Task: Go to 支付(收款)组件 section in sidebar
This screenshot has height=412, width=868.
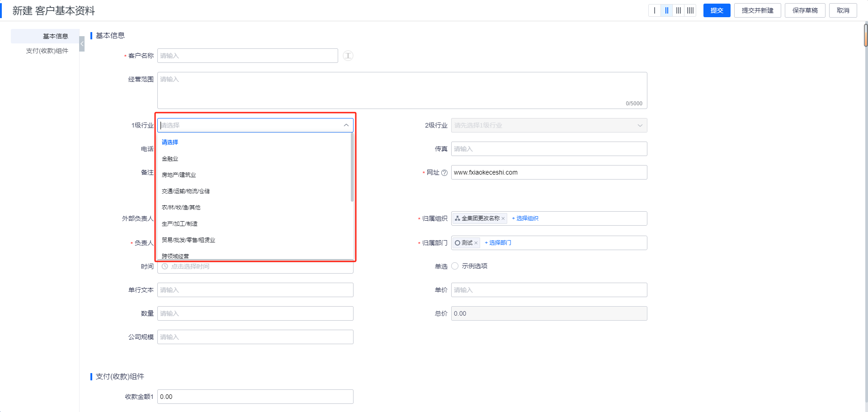Action: pos(47,51)
